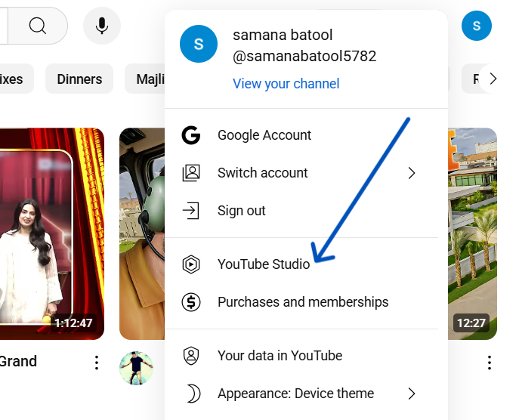Open account avatar at top right

click(x=476, y=26)
